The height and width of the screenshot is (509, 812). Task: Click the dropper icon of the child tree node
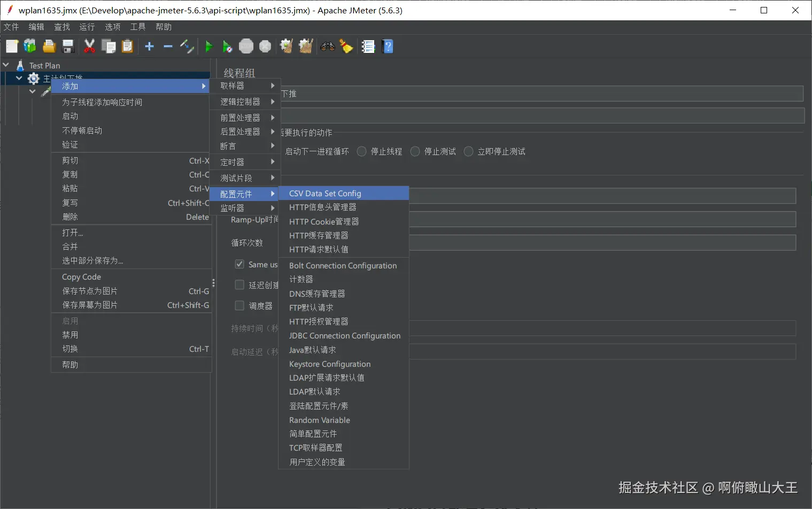coord(46,92)
